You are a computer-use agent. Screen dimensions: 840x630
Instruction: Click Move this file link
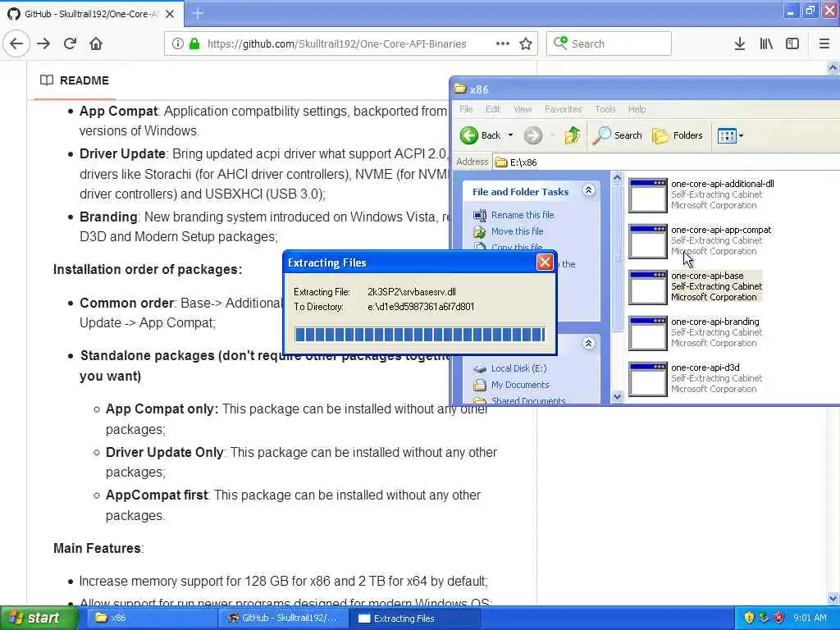click(x=517, y=231)
